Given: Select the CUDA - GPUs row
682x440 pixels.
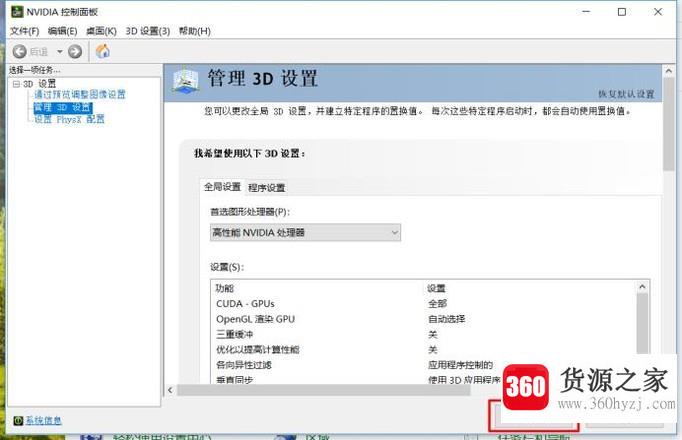Looking at the screenshot, I should point(424,304).
